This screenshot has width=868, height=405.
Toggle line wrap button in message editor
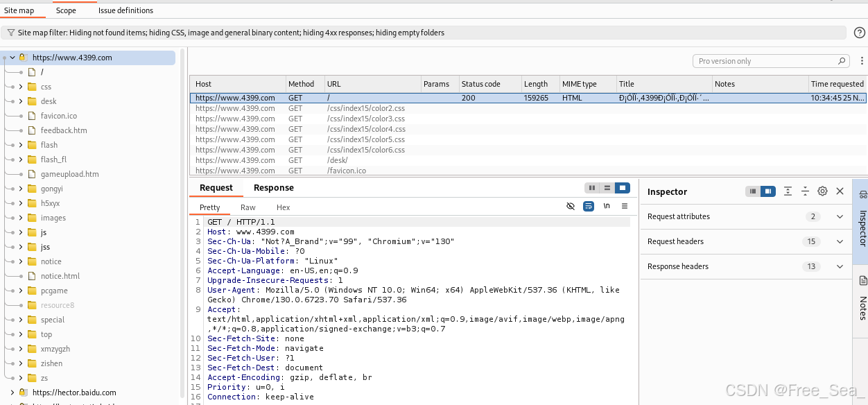point(589,206)
